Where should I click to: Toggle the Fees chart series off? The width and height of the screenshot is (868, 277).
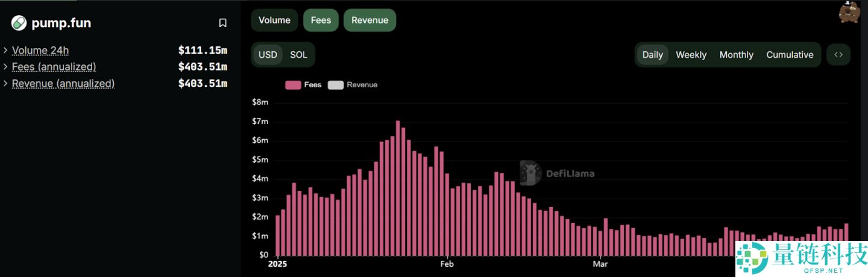[x=321, y=20]
